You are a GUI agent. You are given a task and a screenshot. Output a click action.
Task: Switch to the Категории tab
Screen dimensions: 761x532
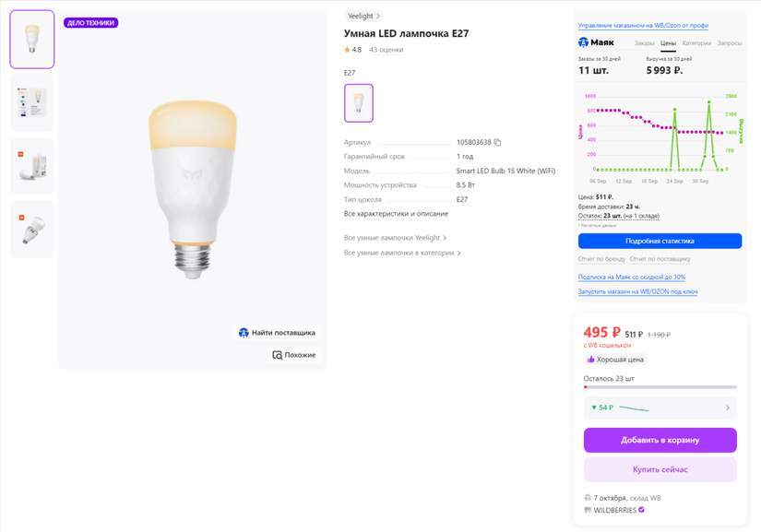coord(696,43)
